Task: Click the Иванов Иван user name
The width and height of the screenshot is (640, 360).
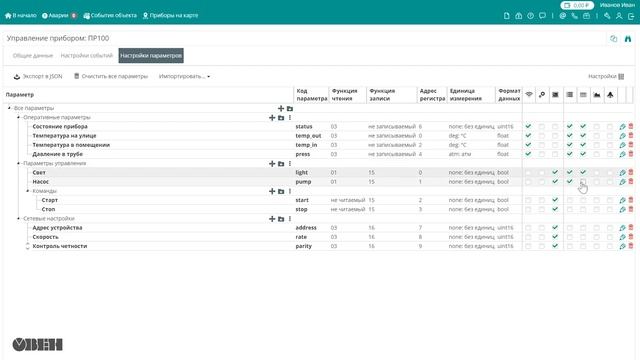Action: (x=617, y=5)
